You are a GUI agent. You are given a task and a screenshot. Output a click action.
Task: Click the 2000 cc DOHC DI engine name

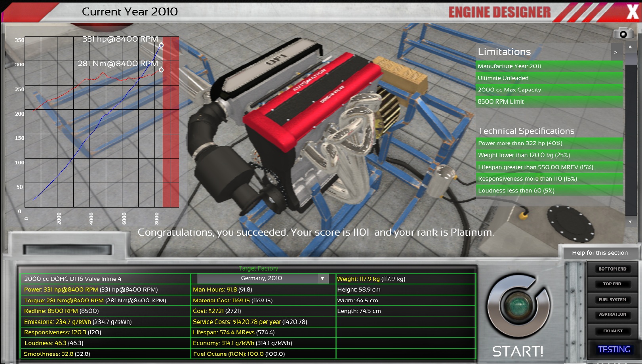pyautogui.click(x=105, y=279)
